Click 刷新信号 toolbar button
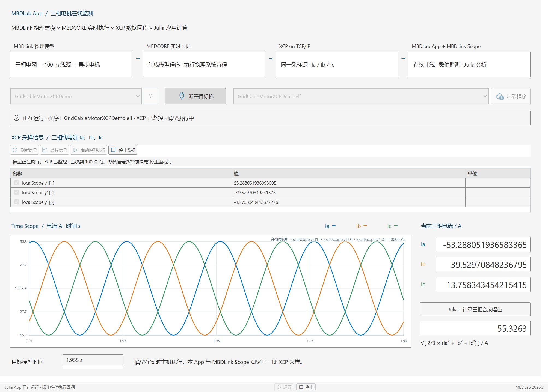Image resolution: width=548 pixels, height=392 pixels. (25, 150)
